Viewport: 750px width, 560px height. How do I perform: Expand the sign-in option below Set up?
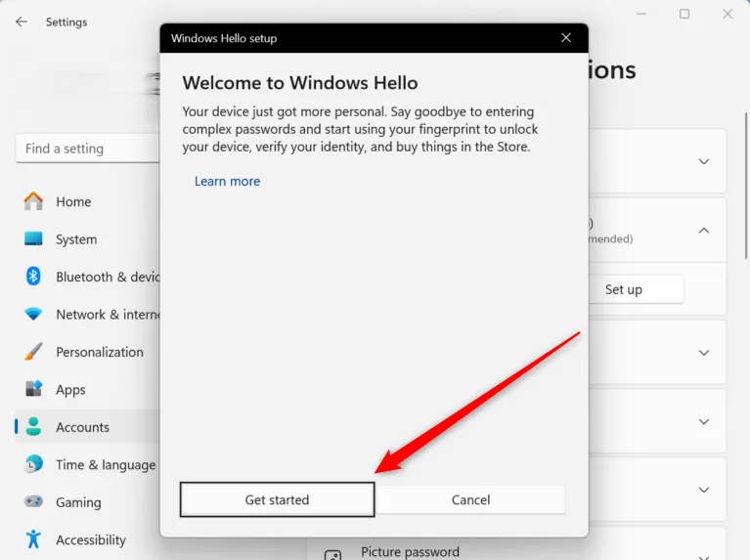(x=704, y=353)
